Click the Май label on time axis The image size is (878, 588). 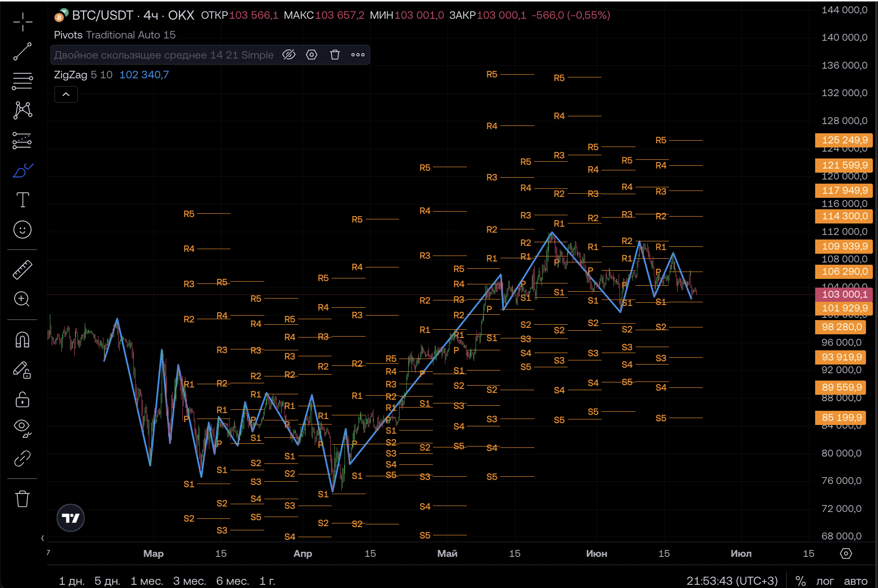pyautogui.click(x=447, y=554)
